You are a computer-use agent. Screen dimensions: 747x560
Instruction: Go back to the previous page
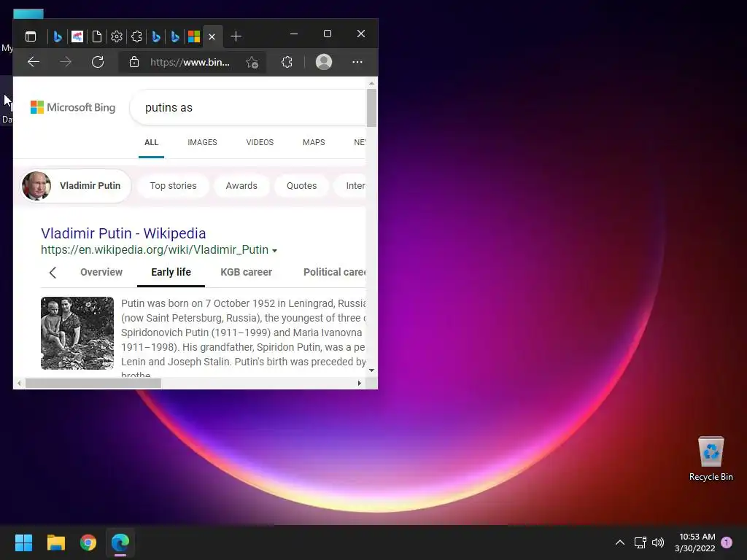tap(34, 62)
